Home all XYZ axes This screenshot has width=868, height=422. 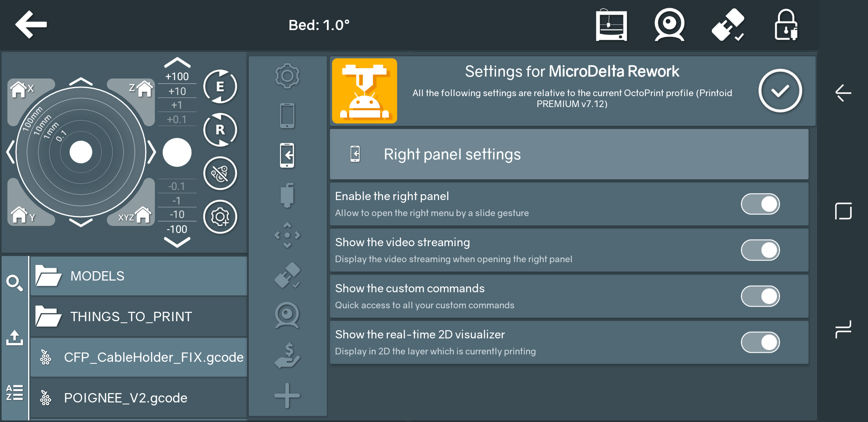tap(135, 215)
